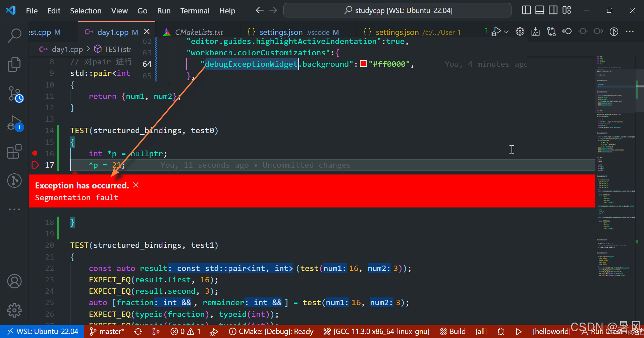Image resolution: width=644 pixels, height=338 pixels.
Task: Open the editor actions overflow menu (ellipsis)
Action: pos(630,32)
